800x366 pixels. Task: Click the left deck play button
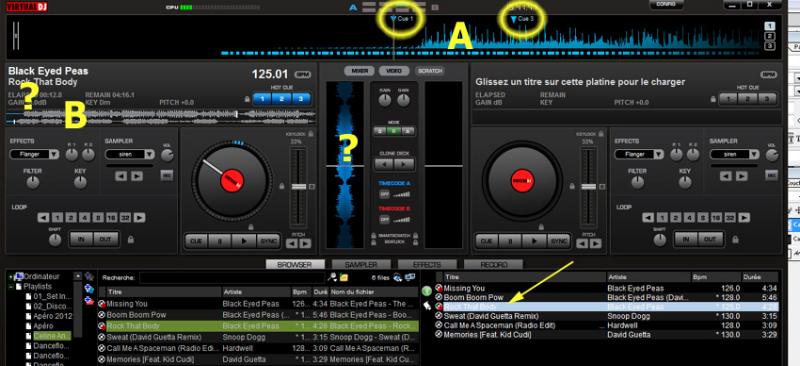[x=244, y=240]
